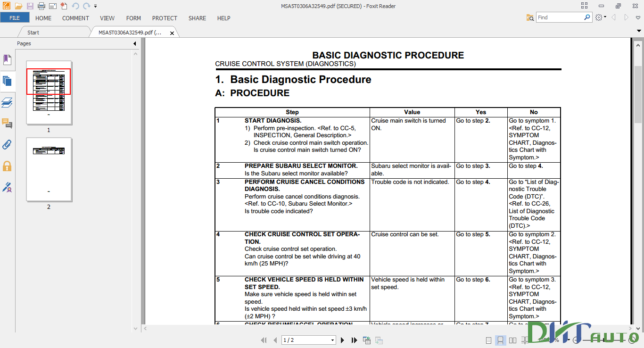Click the Email envelope icon
644x348 pixels.
pos(52,6)
